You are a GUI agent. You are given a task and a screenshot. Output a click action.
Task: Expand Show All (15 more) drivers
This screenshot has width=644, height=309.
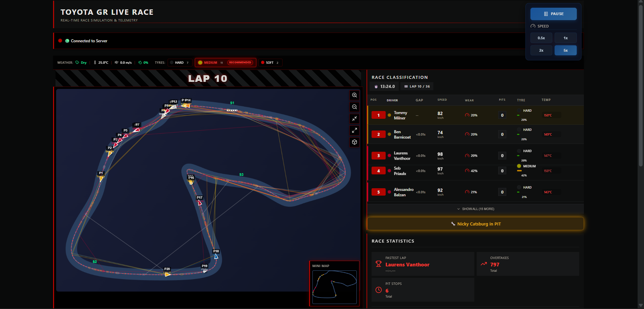click(x=476, y=209)
